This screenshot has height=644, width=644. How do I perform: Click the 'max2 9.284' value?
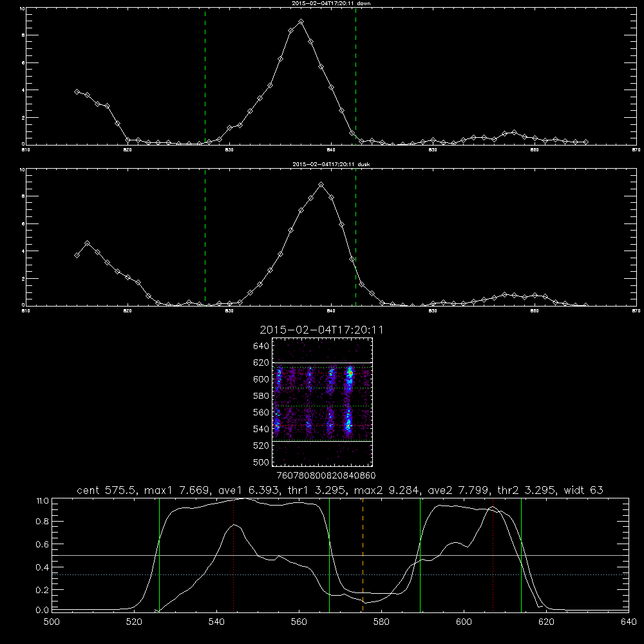pos(385,490)
